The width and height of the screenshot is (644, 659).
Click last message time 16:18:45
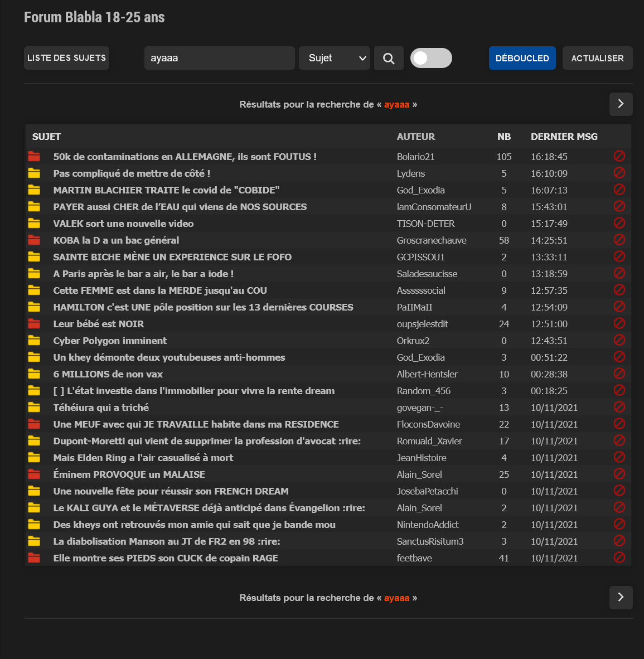click(549, 157)
